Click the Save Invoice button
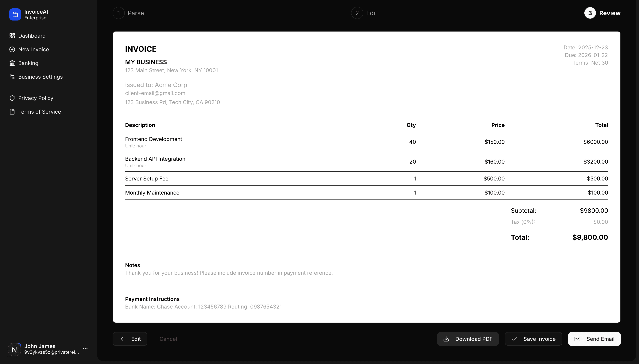The width and height of the screenshot is (639, 364). 533,339
